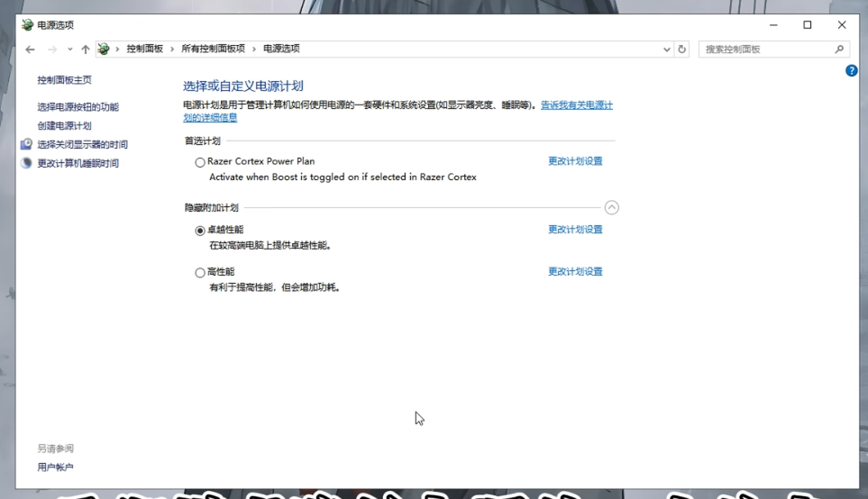The image size is (868, 499).
Task: Open the recent locations dropdown arrow
Action: point(69,50)
